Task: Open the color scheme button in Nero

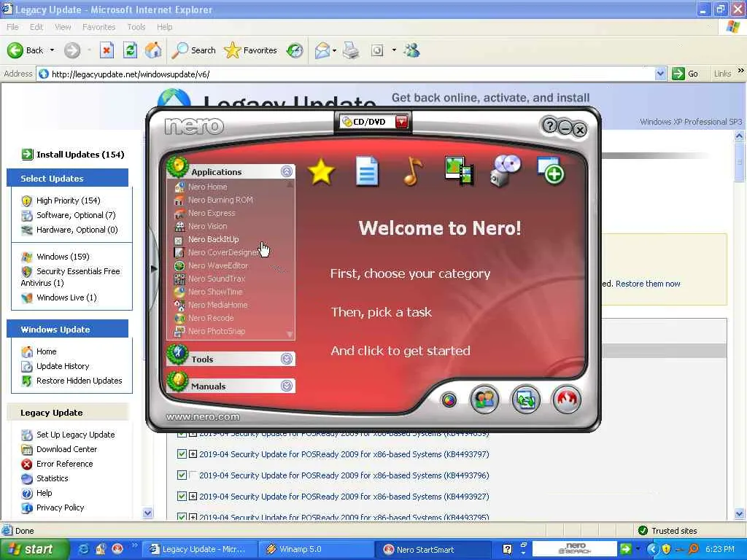Action: (x=449, y=400)
